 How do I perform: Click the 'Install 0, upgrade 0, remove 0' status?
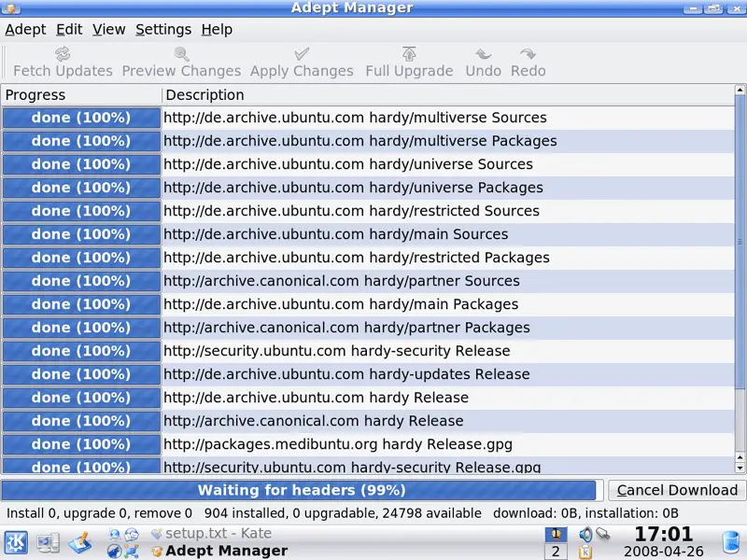99,513
